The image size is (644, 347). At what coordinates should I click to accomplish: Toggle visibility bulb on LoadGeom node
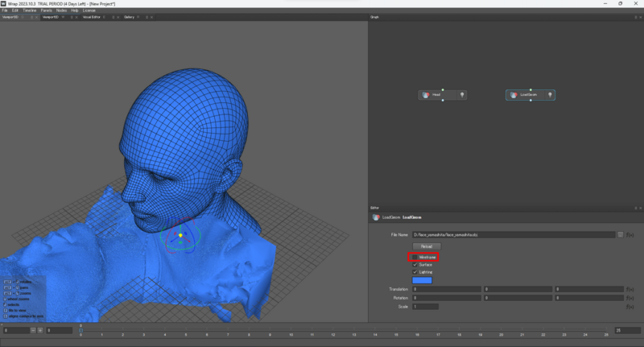(550, 95)
